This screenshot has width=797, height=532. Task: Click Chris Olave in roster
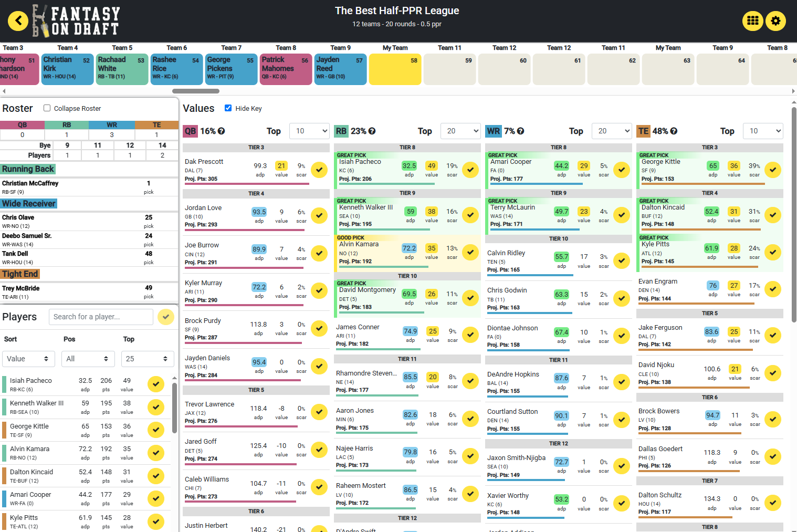(x=89, y=221)
